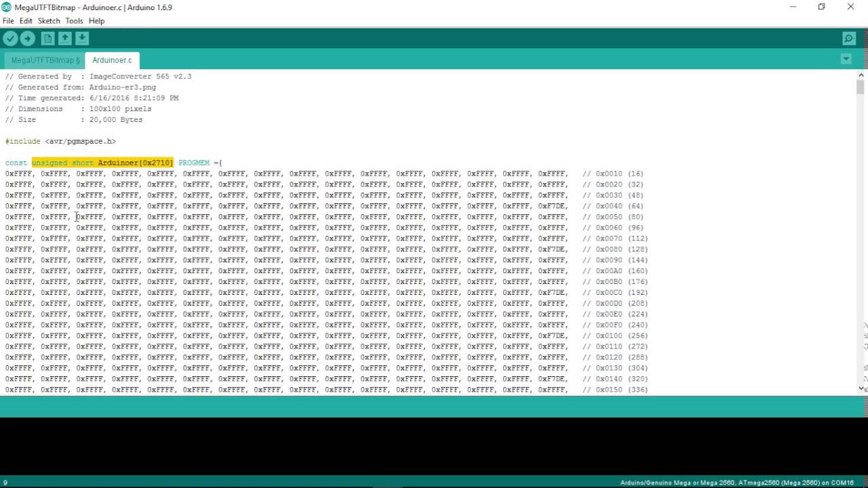
Task: Click the 0xF7DE value in the 0x00C0 row
Action: tap(553, 293)
